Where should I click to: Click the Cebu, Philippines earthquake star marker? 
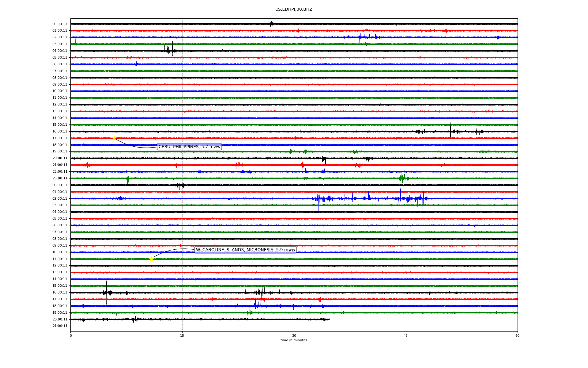(114, 138)
